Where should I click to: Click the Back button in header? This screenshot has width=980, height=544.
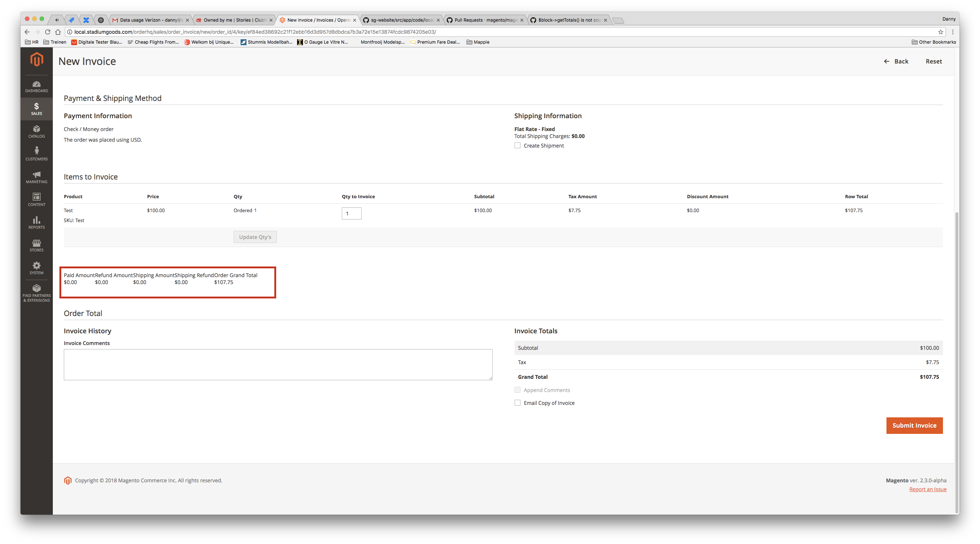coord(896,61)
